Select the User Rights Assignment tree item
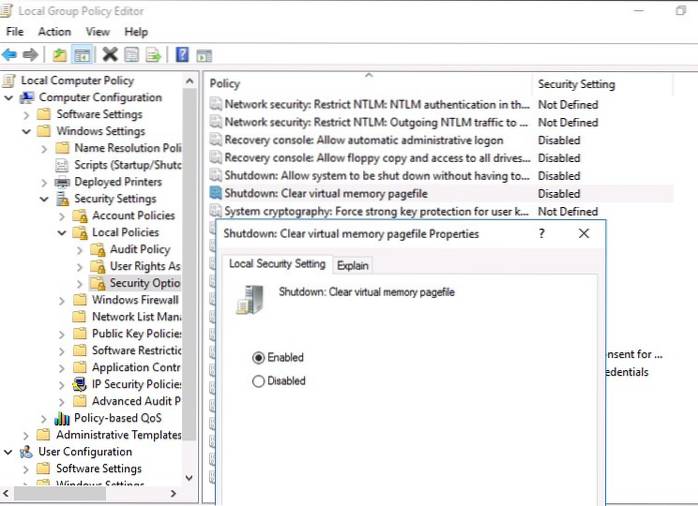The image size is (698, 506). 144,266
